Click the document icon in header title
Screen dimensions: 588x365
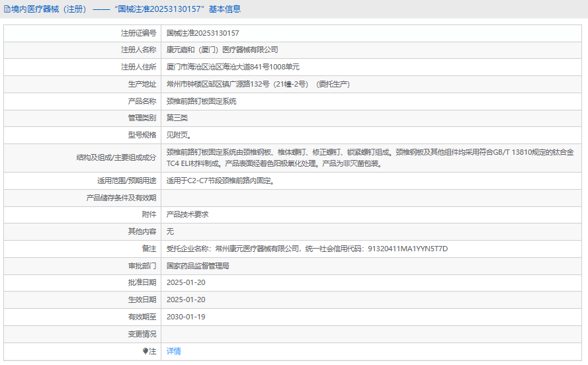7,9
